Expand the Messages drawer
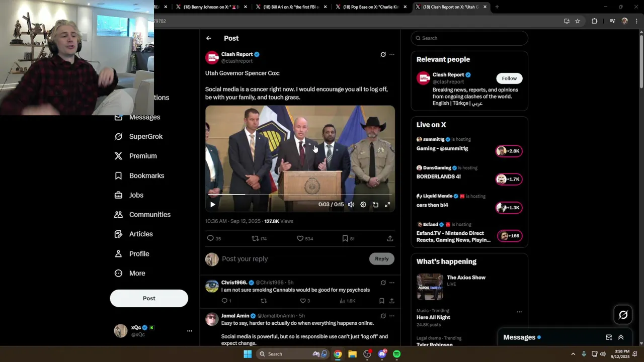This screenshot has height=362, width=644. coord(621,337)
